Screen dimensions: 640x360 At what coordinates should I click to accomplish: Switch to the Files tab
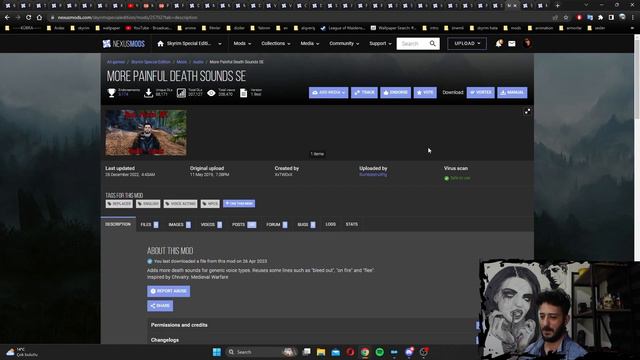click(x=149, y=224)
